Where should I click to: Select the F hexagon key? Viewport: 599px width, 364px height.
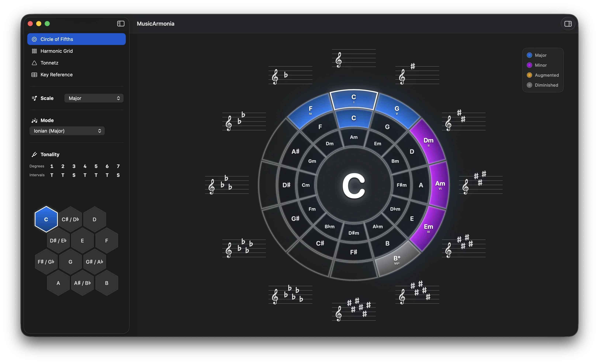[107, 241]
